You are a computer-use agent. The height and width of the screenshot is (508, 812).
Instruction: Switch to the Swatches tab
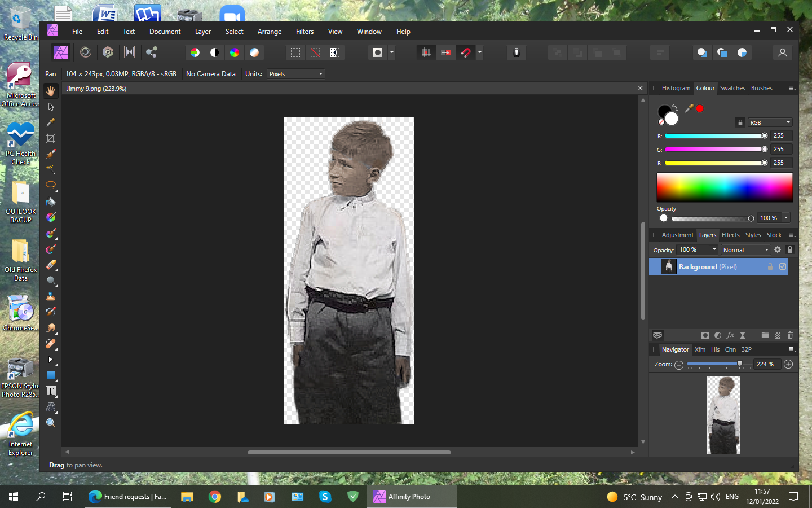(x=732, y=88)
